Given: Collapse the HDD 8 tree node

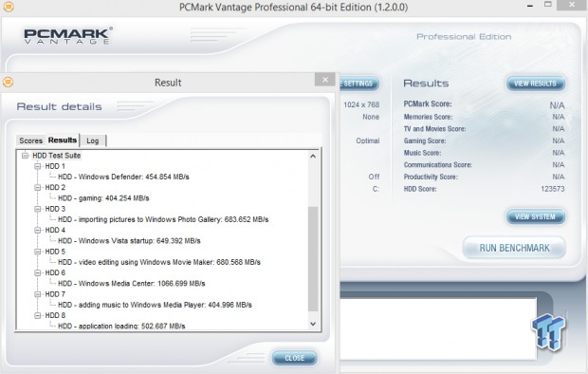Looking at the screenshot, I should point(38,315).
